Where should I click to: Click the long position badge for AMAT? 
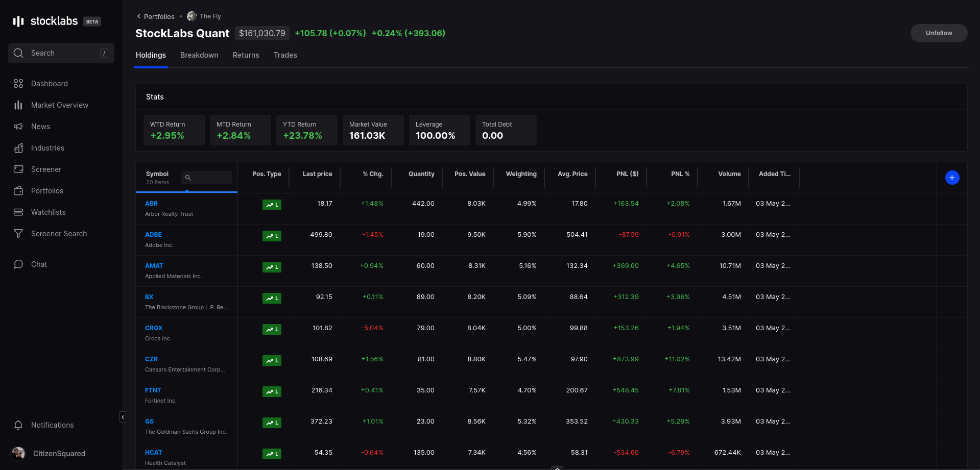click(272, 267)
